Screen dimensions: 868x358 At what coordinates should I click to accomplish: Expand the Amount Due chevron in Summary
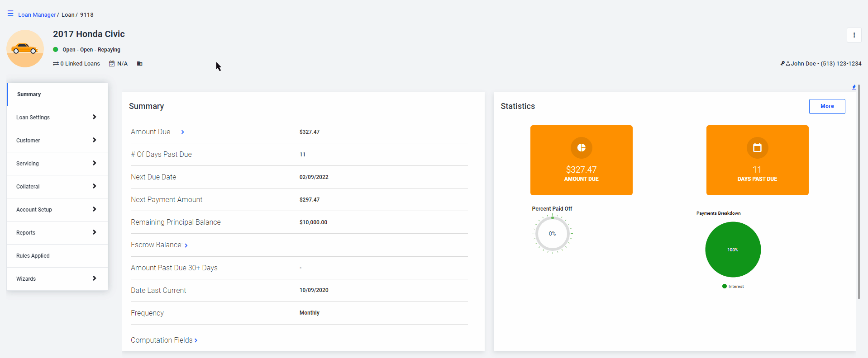click(183, 132)
